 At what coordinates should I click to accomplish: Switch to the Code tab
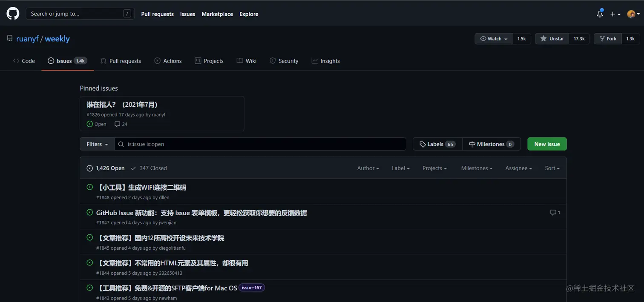[x=24, y=61]
